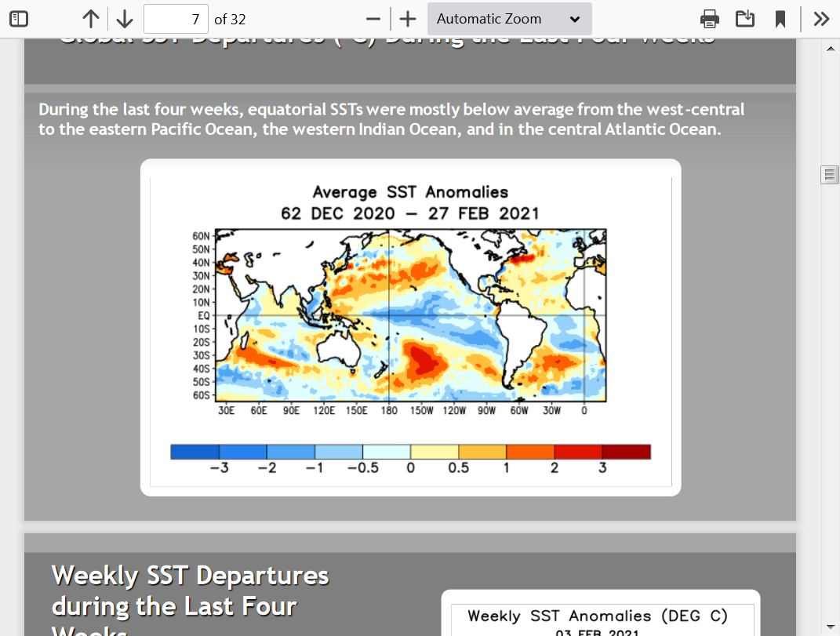
Task: Toggle the sidebar panel
Action: (19, 20)
